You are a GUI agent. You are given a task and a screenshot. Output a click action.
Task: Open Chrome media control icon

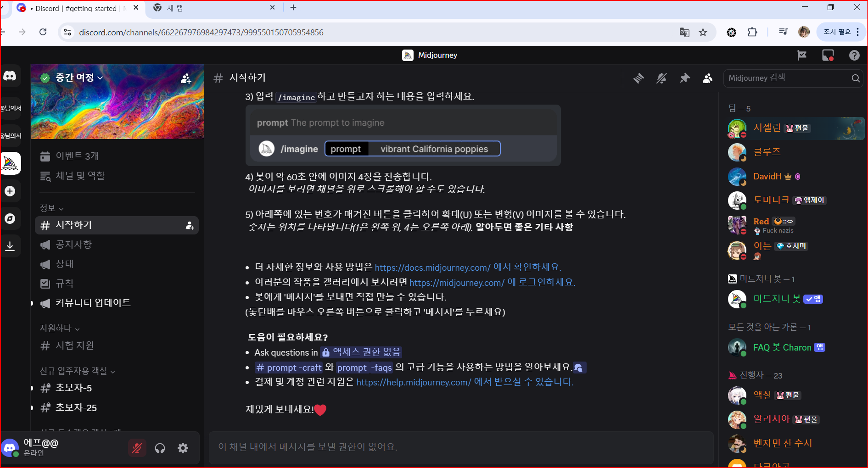pos(783,32)
